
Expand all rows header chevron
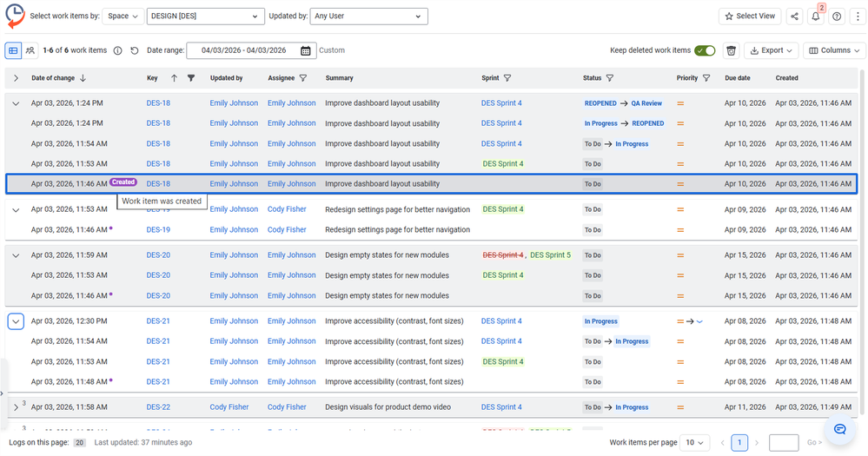pos(16,78)
